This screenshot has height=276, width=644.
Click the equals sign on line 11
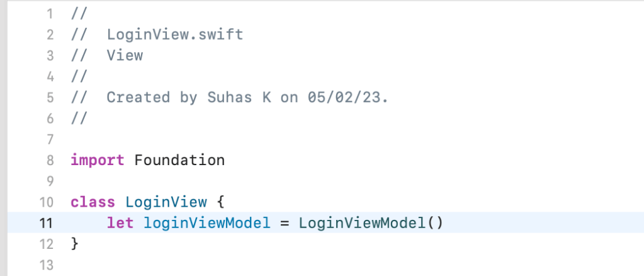click(x=285, y=223)
